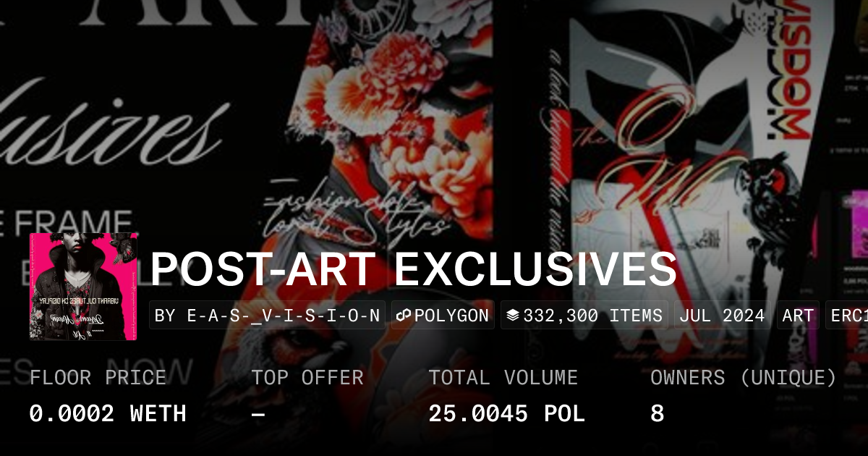Click the ERC token standard badge
The width and height of the screenshot is (868, 456).
click(x=847, y=316)
